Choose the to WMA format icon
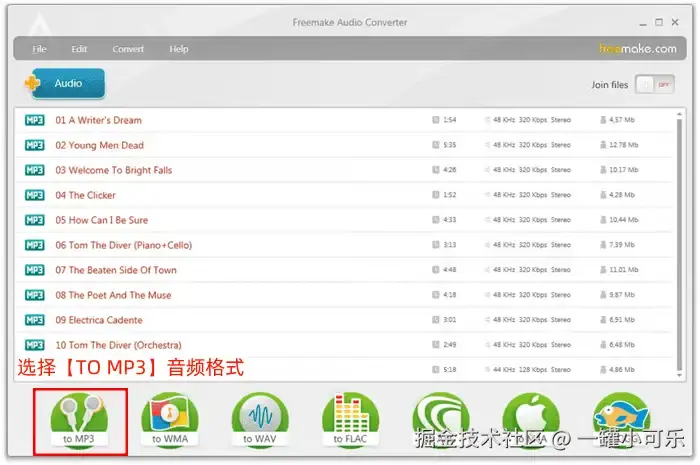Viewport: 700px width, 465px height. click(170, 420)
